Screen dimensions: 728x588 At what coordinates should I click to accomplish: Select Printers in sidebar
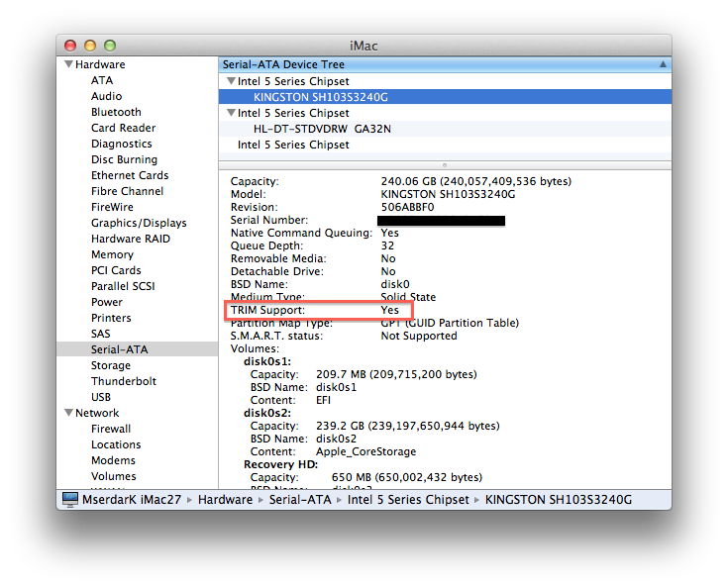pos(111,318)
